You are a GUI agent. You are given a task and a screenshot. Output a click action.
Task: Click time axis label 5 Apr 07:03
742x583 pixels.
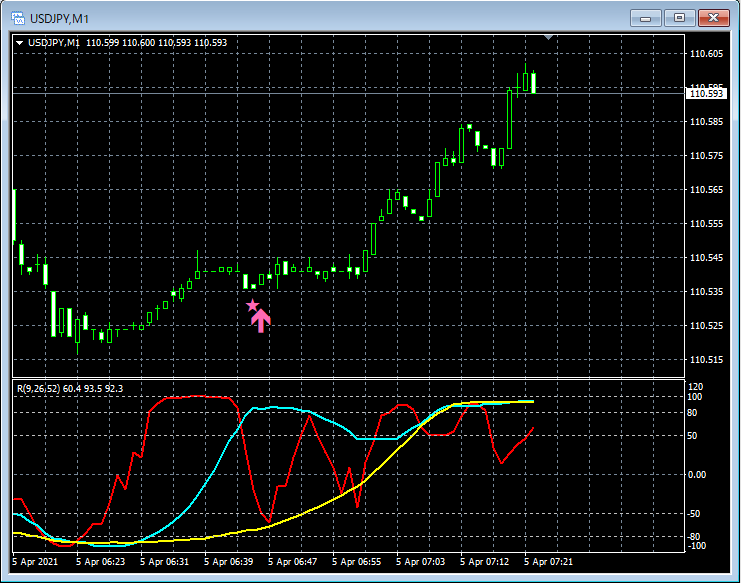[x=421, y=562]
